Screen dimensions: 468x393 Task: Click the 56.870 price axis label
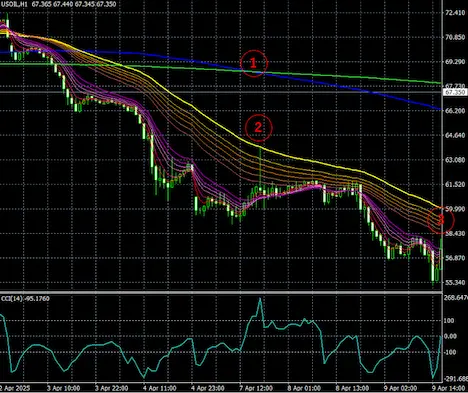tap(455, 258)
